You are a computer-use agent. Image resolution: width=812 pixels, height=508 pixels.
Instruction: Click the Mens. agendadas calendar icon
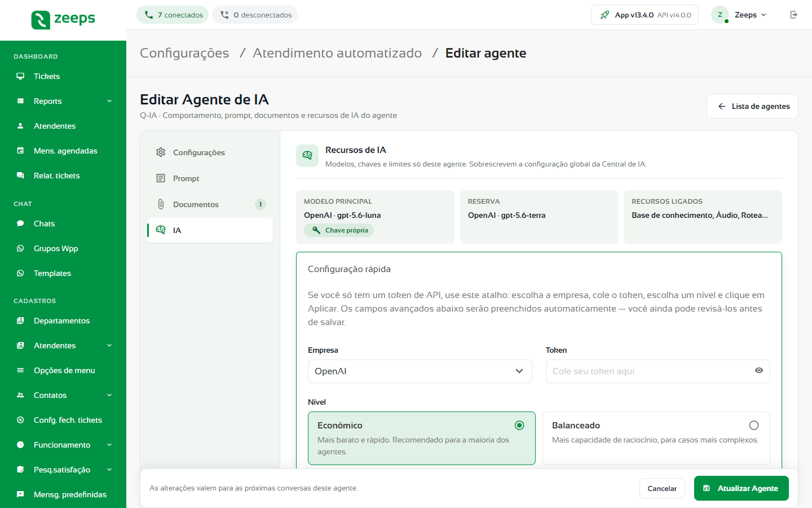point(20,151)
